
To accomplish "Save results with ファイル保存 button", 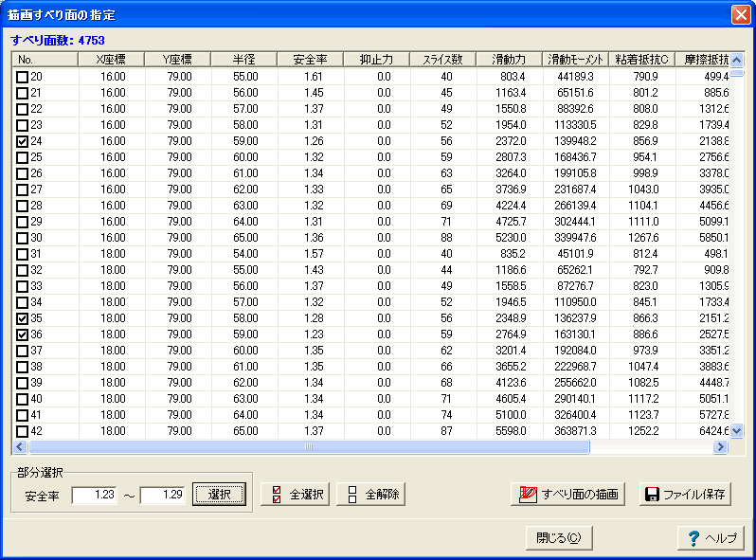I will [685, 494].
